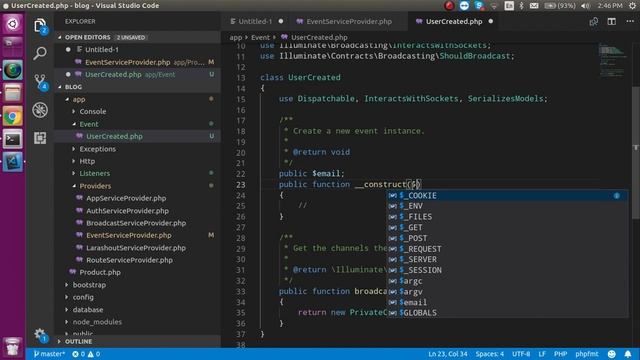Image resolution: width=640 pixels, height=360 pixels.
Task: Open the Trash from the dock
Action: 13,347
